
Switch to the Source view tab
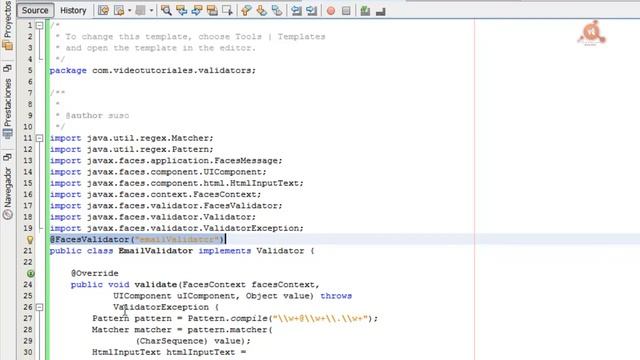pyautogui.click(x=35, y=10)
